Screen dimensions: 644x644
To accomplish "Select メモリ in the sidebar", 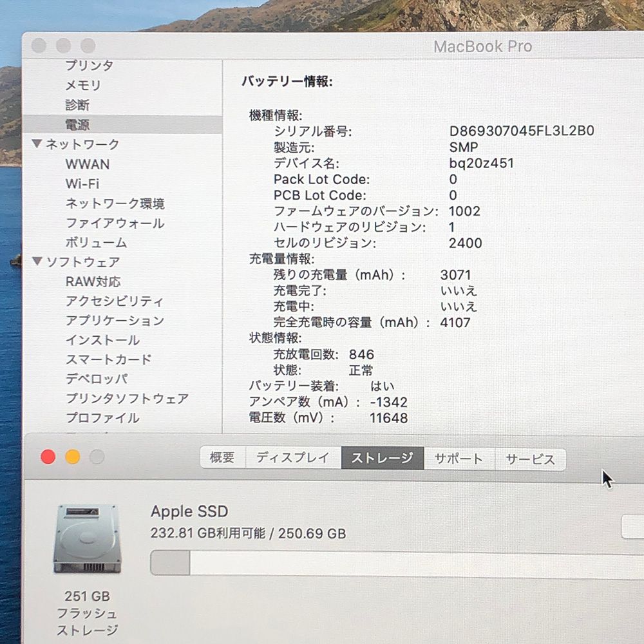I will [x=83, y=85].
